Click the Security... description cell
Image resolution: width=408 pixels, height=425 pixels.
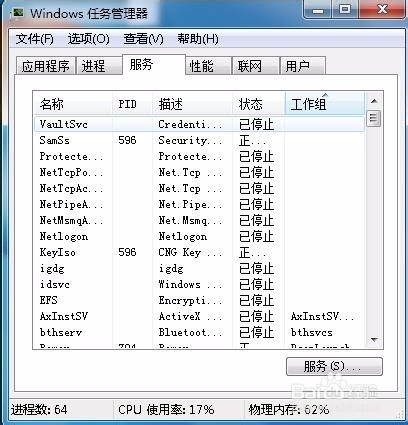click(190, 140)
